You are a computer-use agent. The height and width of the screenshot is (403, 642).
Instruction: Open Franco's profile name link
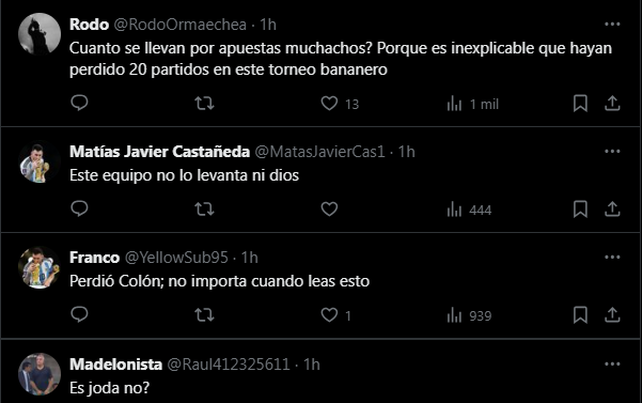pos(94,257)
